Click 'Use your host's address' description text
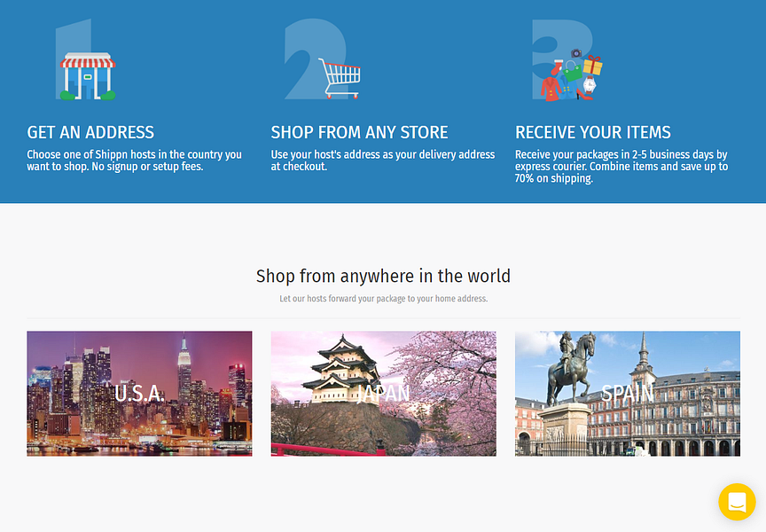 coord(383,160)
